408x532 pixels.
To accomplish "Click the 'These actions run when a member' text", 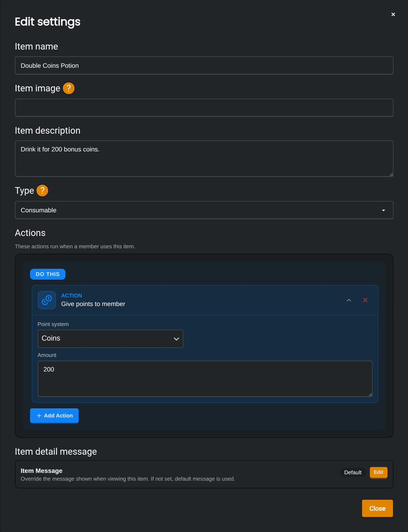I will click(75, 246).
